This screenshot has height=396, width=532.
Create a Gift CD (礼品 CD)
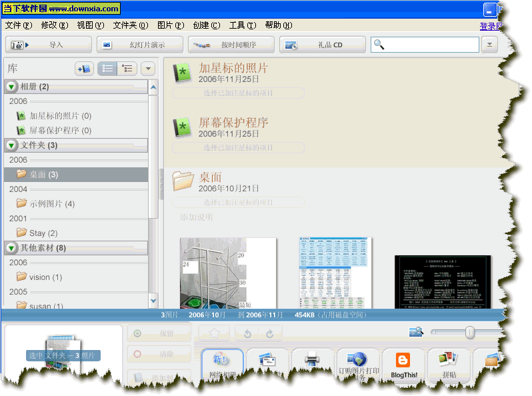click(322, 45)
